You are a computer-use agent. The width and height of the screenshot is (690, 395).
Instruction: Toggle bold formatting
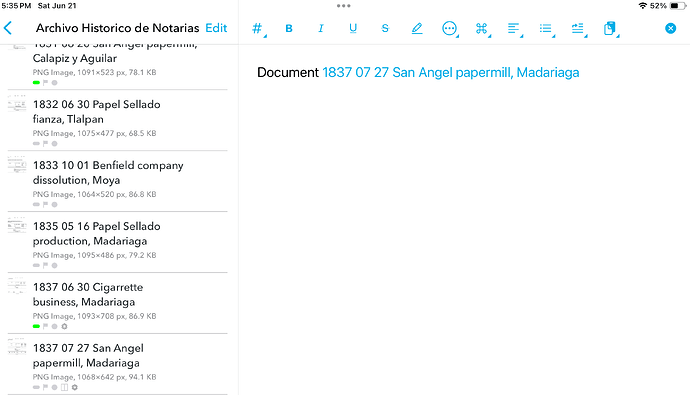pos(289,29)
